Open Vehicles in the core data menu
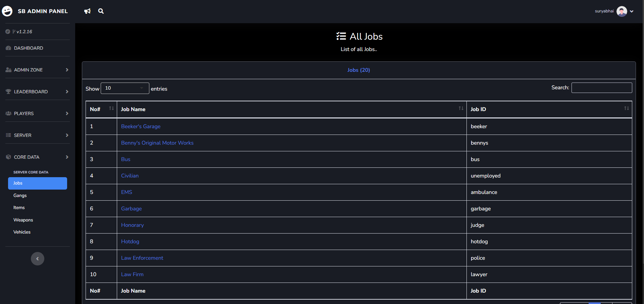The height and width of the screenshot is (304, 644). pyautogui.click(x=22, y=232)
